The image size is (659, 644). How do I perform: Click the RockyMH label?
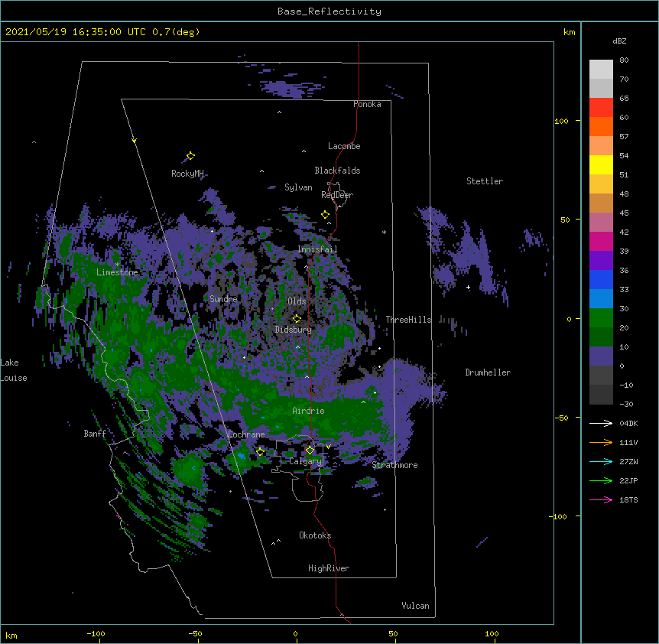click(x=187, y=174)
